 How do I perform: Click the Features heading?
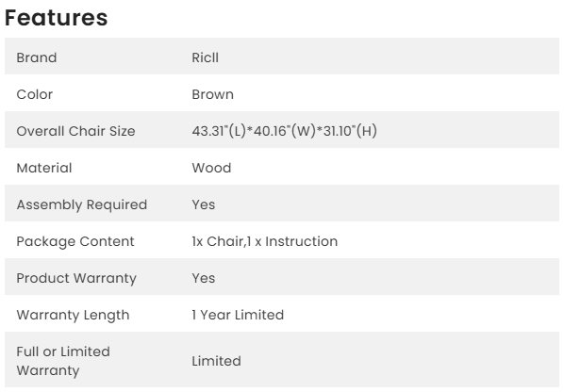[56, 17]
